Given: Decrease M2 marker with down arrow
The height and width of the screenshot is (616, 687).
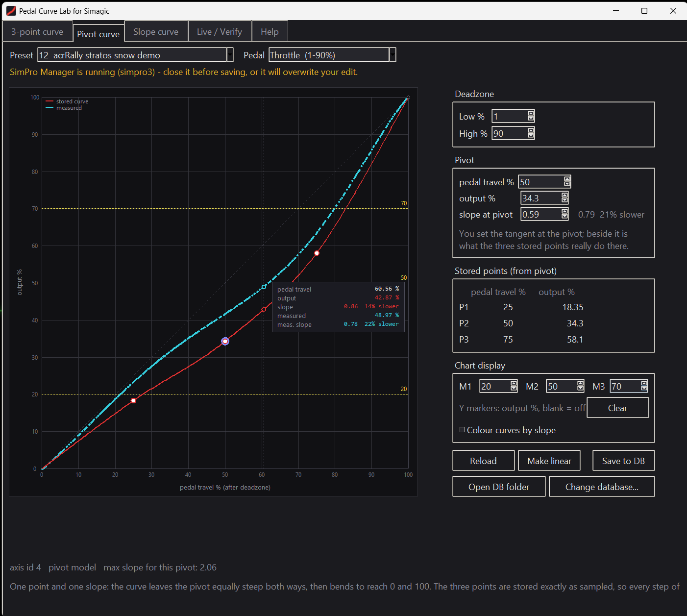Looking at the screenshot, I should click(x=580, y=389).
